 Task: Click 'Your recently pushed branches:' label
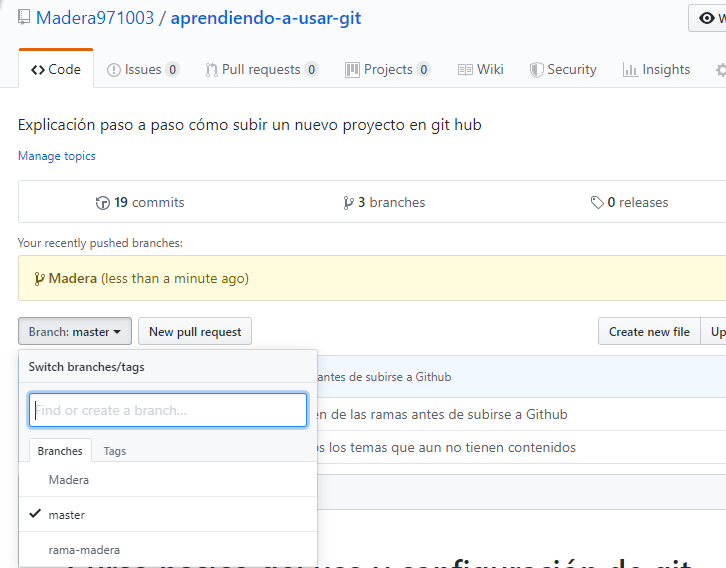click(x=100, y=243)
